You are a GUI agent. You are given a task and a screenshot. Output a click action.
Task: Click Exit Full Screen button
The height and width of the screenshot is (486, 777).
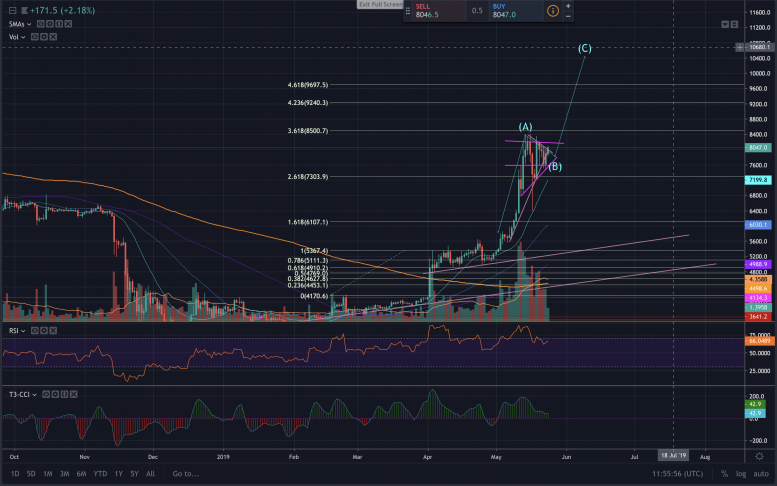[381, 4]
